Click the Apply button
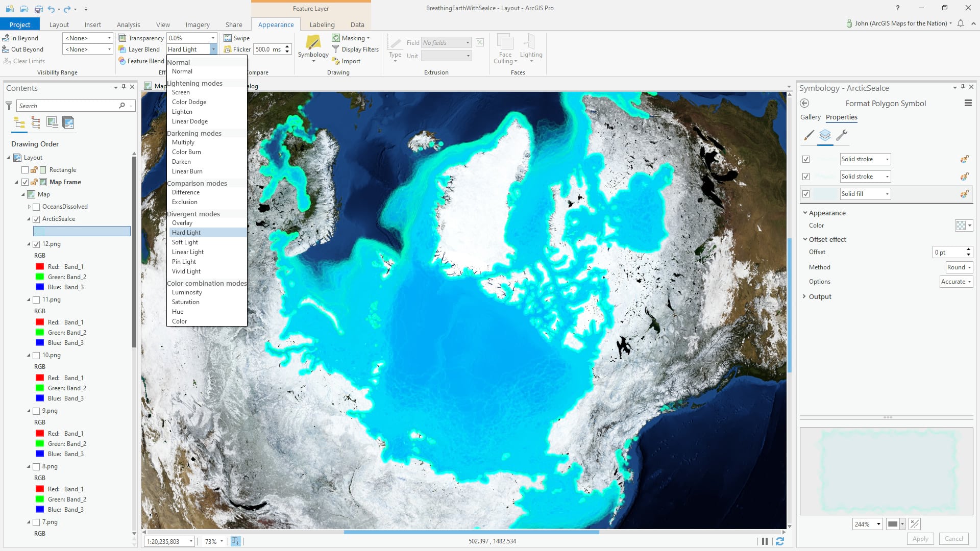Image resolution: width=980 pixels, height=551 pixels. coord(920,539)
